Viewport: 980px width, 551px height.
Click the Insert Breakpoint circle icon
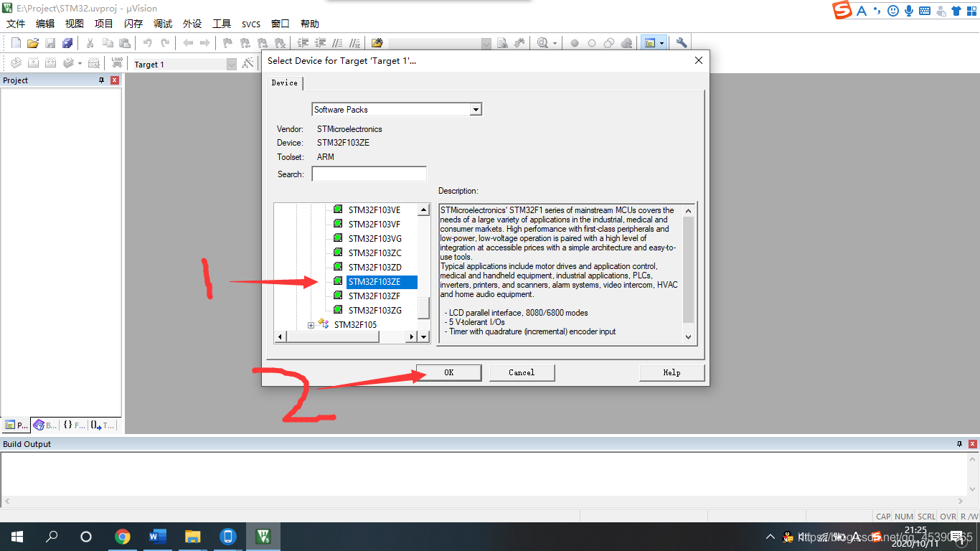pyautogui.click(x=575, y=43)
